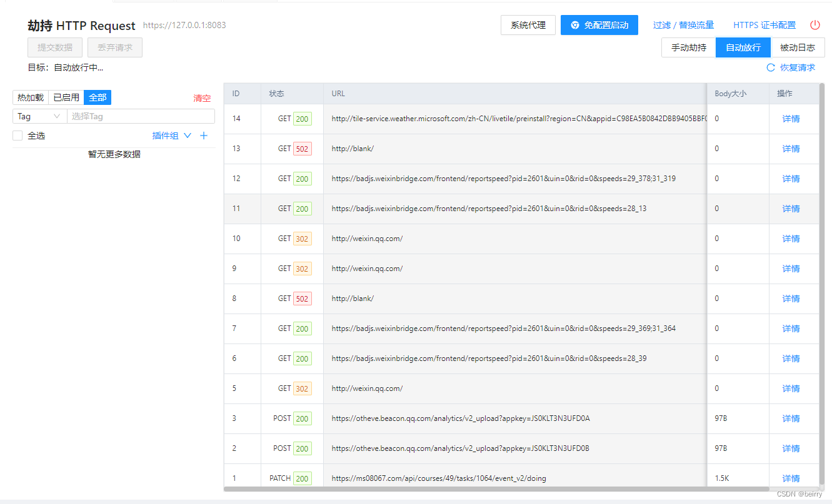Switch to 手动劫持 mode
This screenshot has width=832, height=504.
pos(689,47)
